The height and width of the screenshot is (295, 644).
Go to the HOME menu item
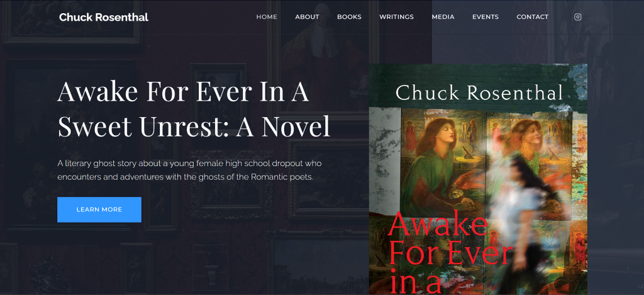(x=267, y=17)
